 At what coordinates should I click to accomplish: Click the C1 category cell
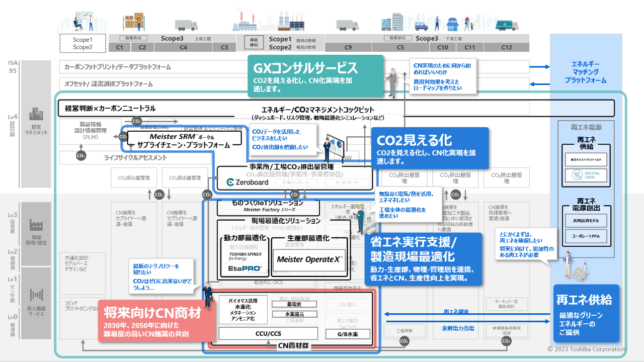[x=120, y=47]
